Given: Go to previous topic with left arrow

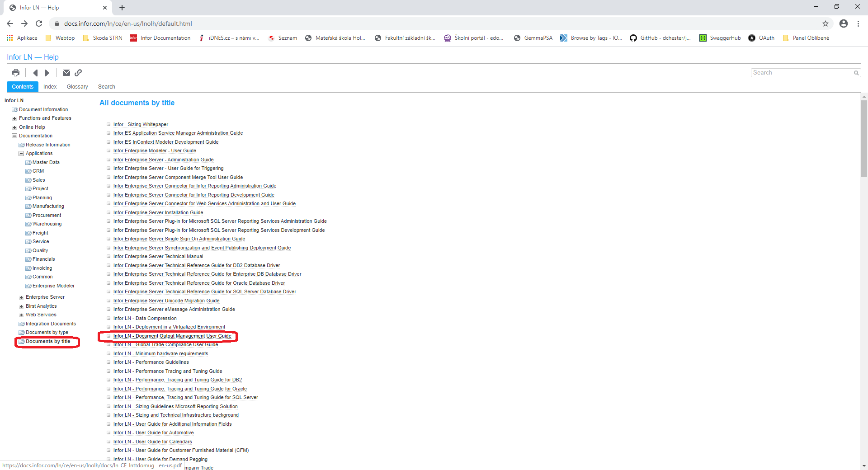Looking at the screenshot, I should tap(35, 73).
